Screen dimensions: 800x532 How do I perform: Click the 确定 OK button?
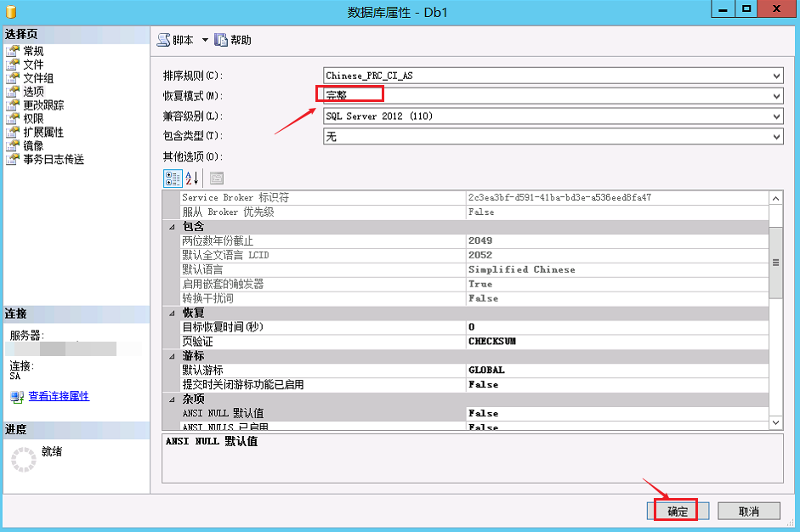click(678, 511)
